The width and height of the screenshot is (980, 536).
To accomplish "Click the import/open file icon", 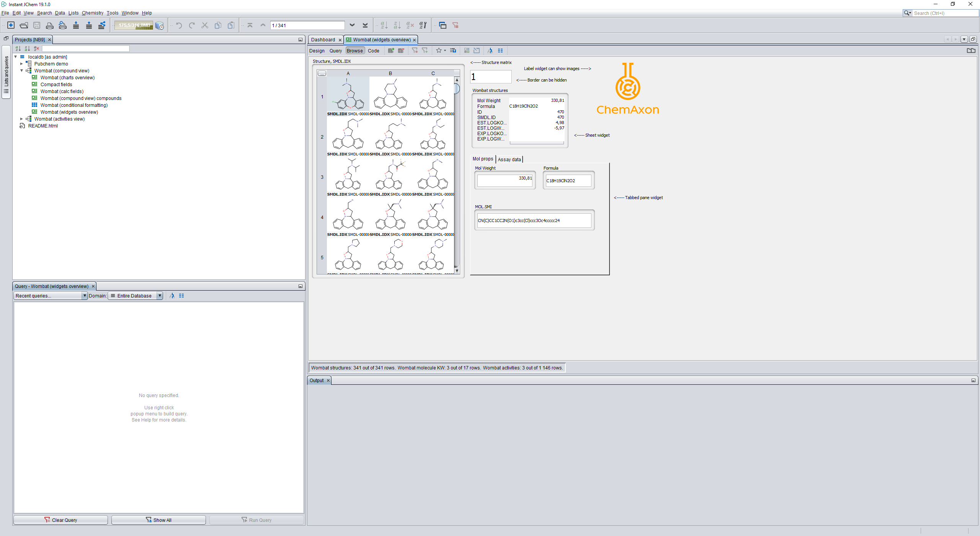I will coord(24,25).
